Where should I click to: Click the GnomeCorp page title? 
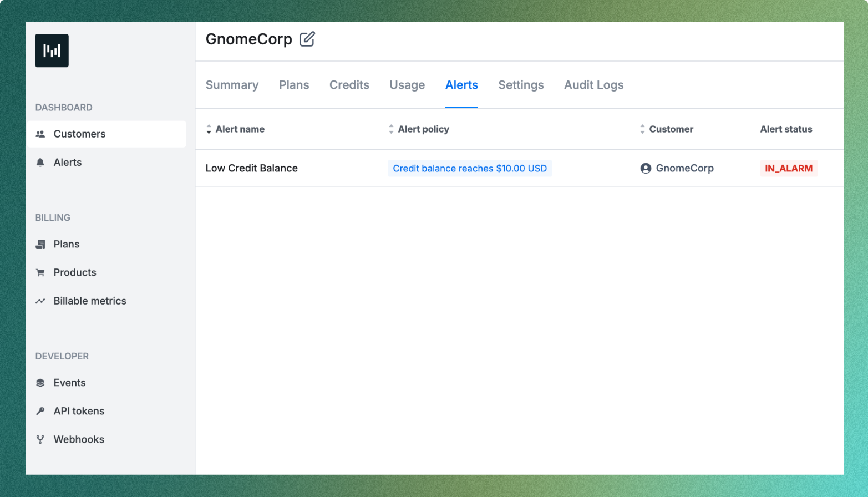click(249, 39)
